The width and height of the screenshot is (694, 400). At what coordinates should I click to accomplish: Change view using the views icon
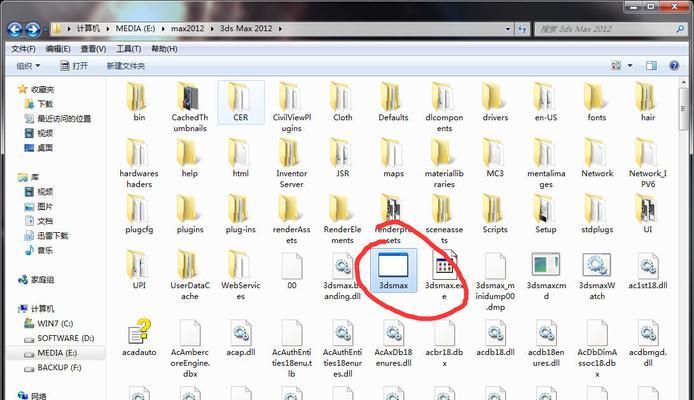click(616, 66)
